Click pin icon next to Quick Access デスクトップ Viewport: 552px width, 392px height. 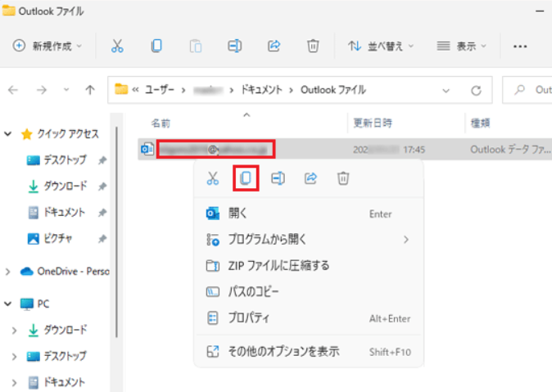[x=102, y=160]
